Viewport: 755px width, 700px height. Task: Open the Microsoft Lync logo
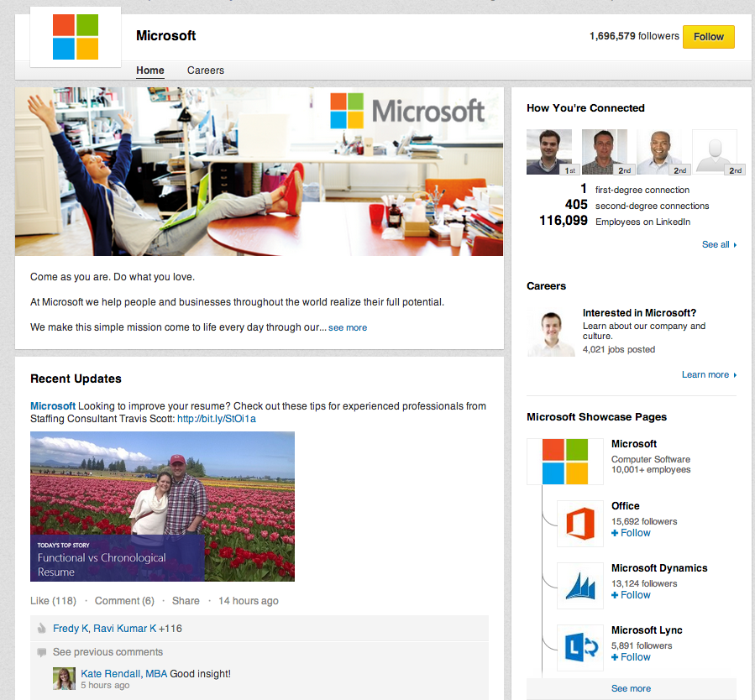(580, 648)
